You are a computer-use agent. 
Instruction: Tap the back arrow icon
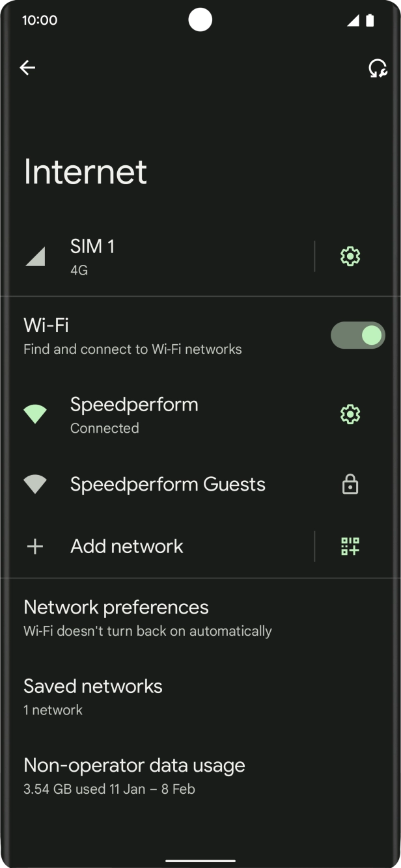pos(27,68)
